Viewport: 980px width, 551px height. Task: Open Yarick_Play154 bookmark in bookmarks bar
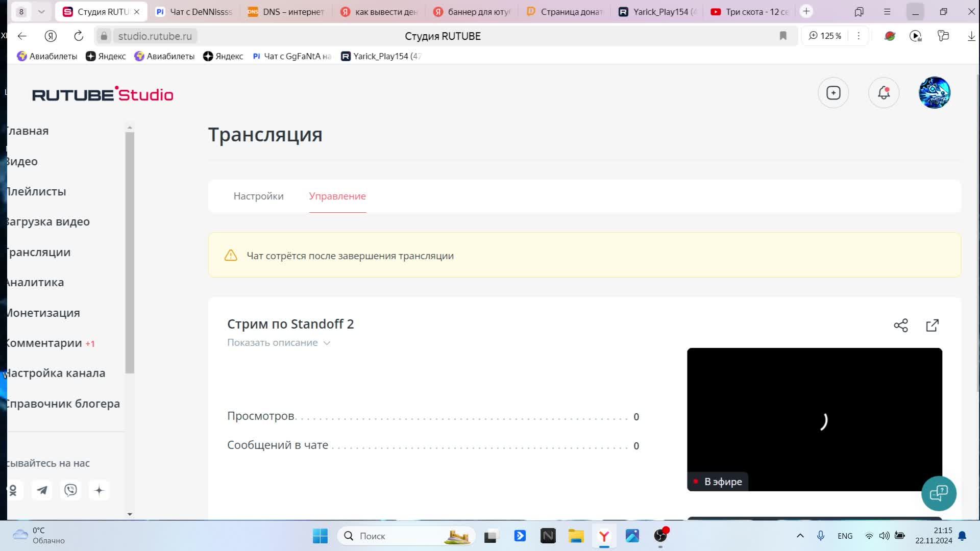click(x=381, y=56)
